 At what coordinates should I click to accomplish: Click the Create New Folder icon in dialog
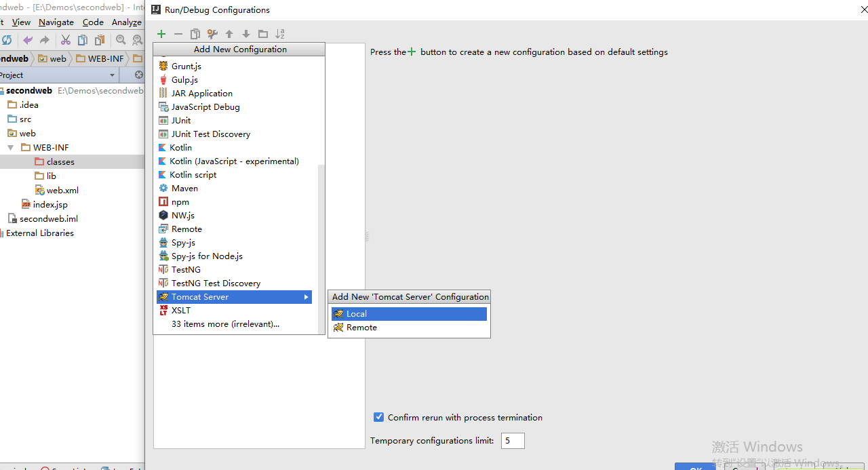(263, 34)
